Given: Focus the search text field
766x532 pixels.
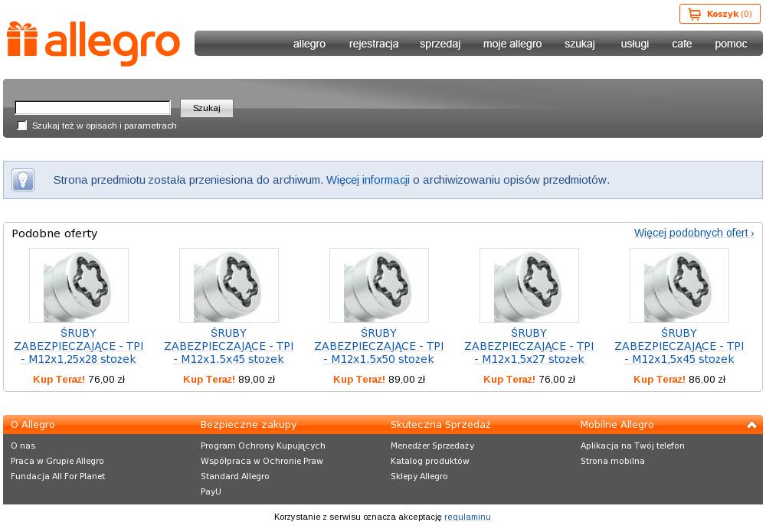Looking at the screenshot, I should point(93,107).
